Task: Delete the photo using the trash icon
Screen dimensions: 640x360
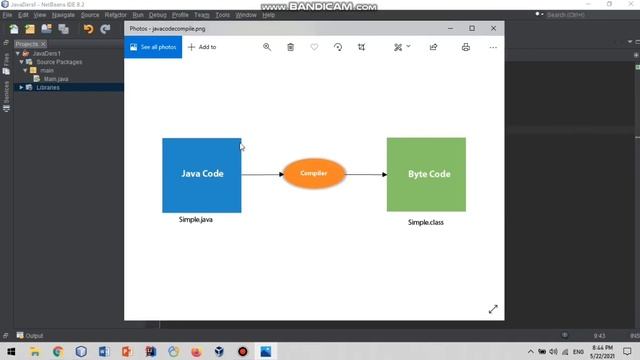Action: click(291, 47)
